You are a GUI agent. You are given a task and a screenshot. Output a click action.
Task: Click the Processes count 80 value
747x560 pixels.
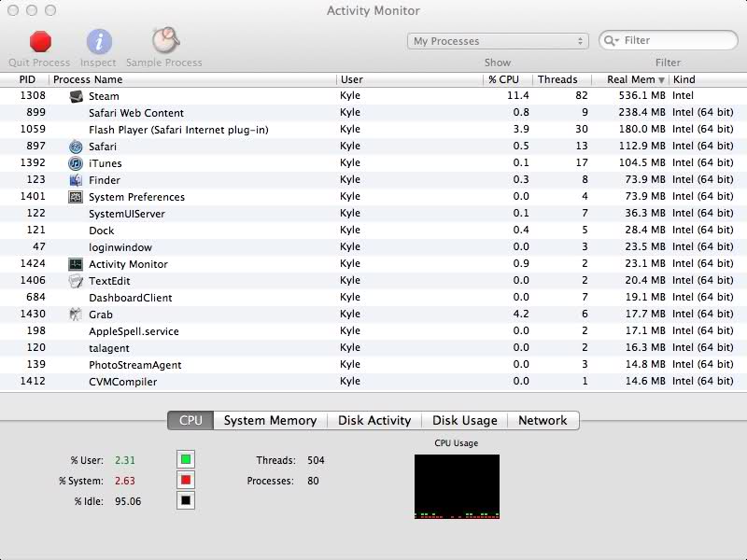point(313,481)
